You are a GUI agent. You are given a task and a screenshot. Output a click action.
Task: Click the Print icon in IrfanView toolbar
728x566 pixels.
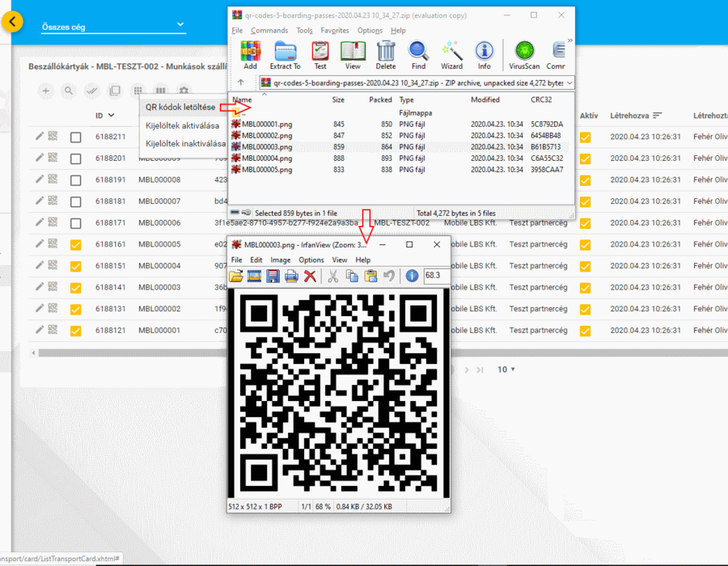tap(291, 276)
